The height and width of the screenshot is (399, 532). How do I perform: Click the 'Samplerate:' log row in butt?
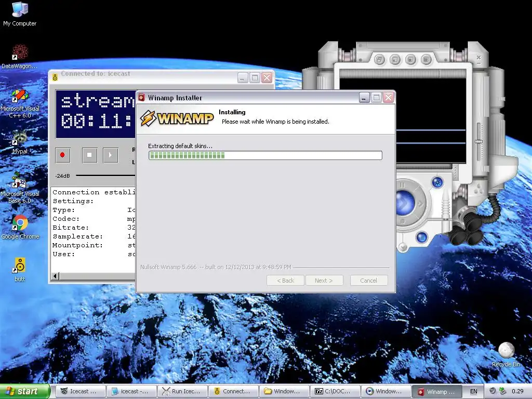[94, 236]
